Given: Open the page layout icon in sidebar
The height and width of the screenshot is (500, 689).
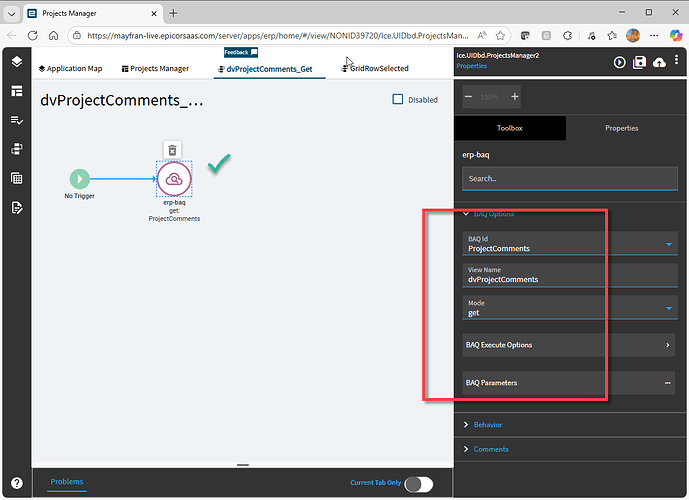Looking at the screenshot, I should pyautogui.click(x=17, y=91).
